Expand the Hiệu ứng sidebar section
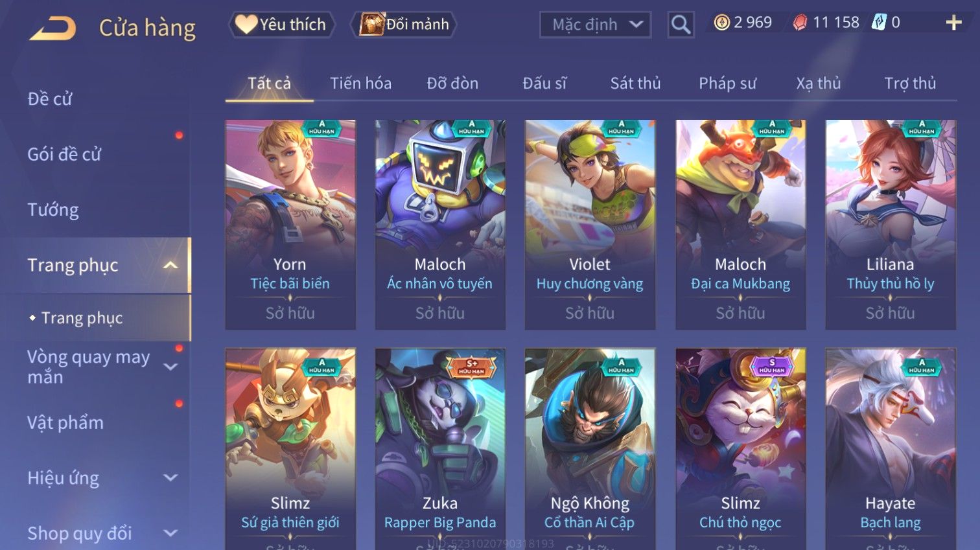Image resolution: width=980 pixels, height=550 pixels. pos(170,477)
